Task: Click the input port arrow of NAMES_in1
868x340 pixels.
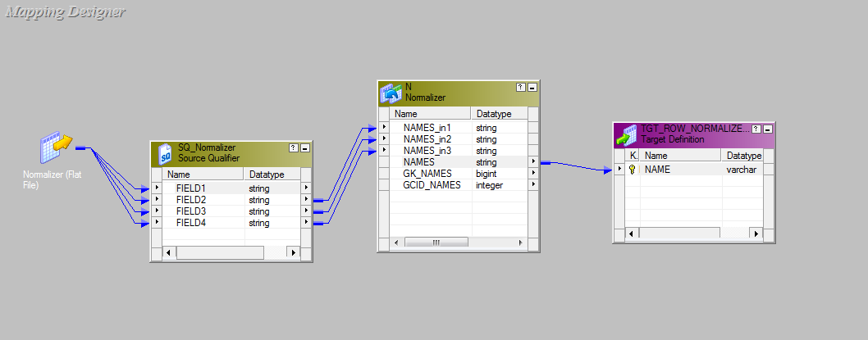Action: [x=384, y=128]
